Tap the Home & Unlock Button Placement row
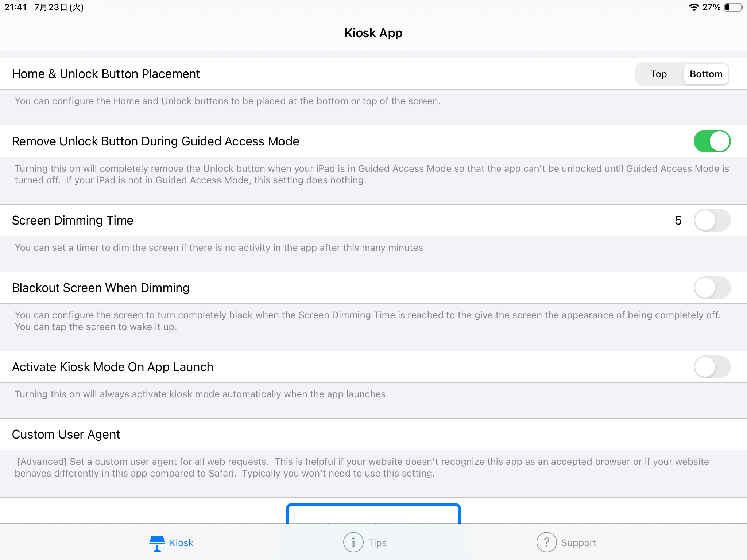 pyautogui.click(x=106, y=74)
